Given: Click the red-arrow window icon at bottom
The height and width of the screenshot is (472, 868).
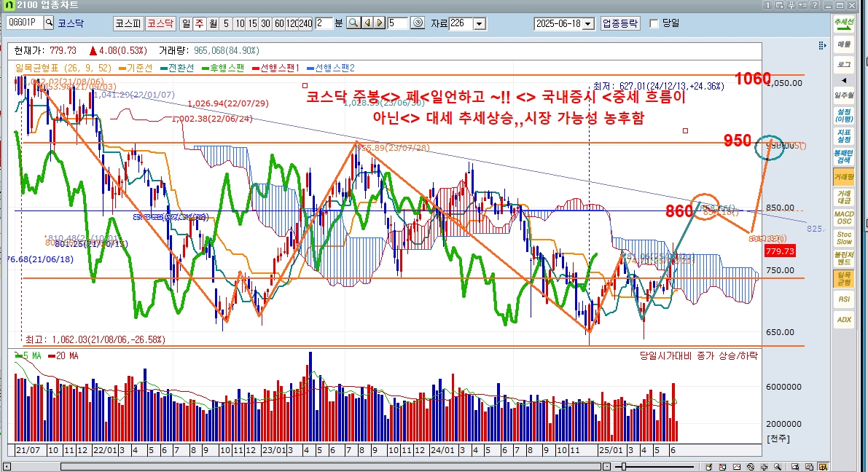Looking at the screenshot, I should point(722,467).
